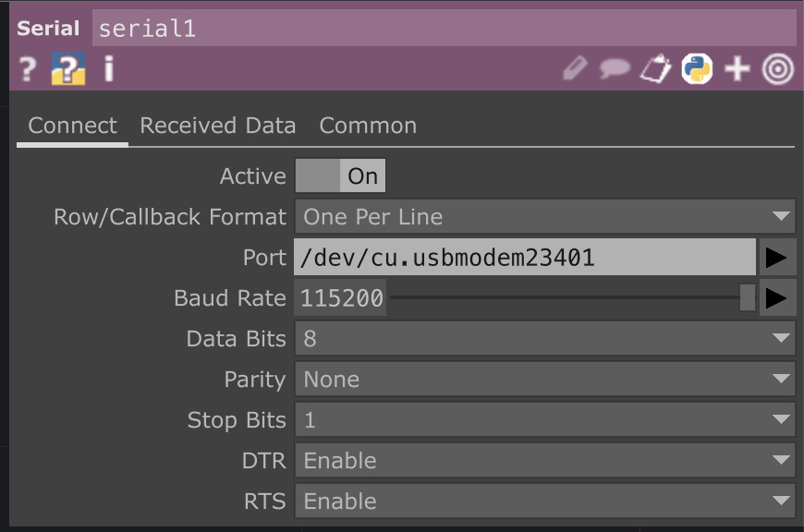Open the DTR dropdown menu
Screen dimensions: 804x532
(544, 461)
